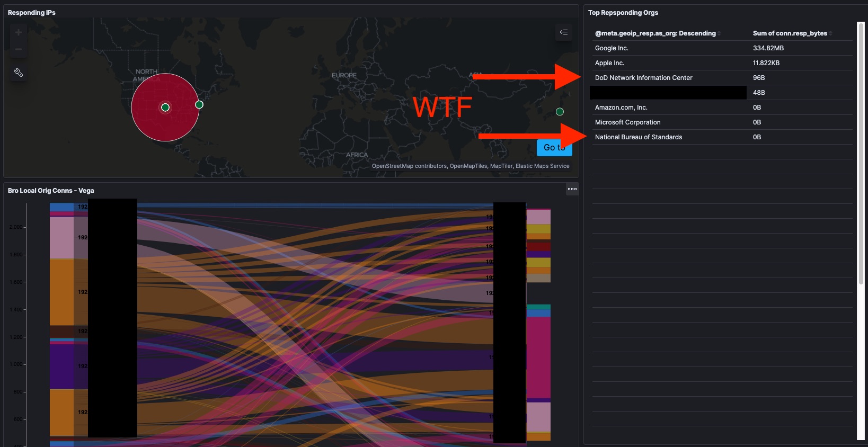The width and height of the screenshot is (868, 447).
Task: Click the Go to button on the map
Action: tap(554, 148)
